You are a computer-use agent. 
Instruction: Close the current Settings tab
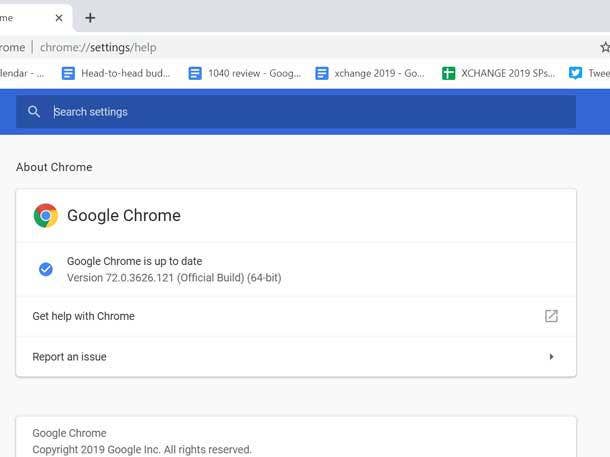click(58, 18)
